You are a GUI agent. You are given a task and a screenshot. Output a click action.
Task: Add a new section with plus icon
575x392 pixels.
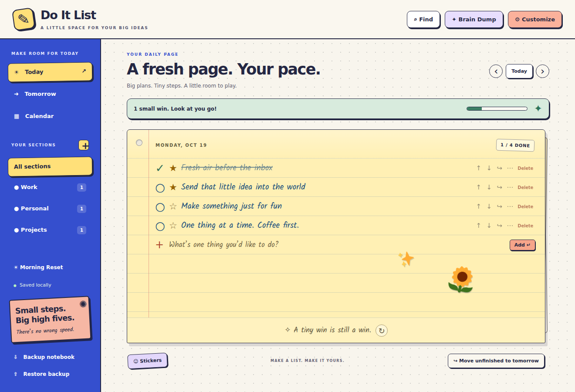84,145
